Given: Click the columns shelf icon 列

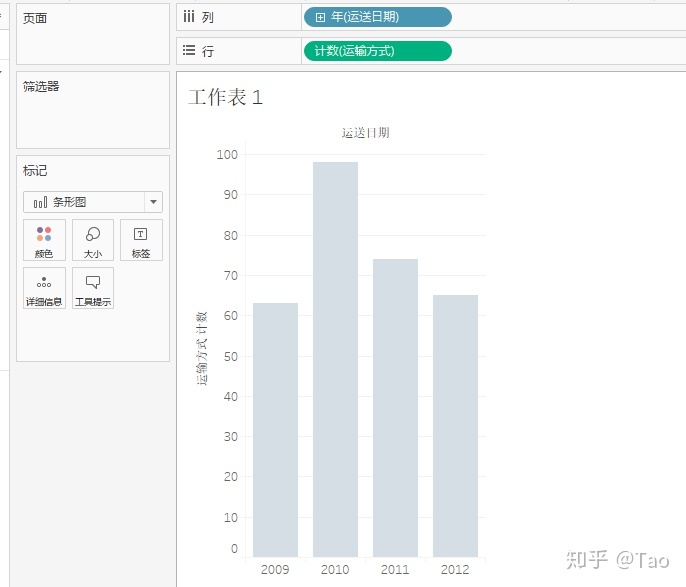Looking at the screenshot, I should pyautogui.click(x=189, y=17).
